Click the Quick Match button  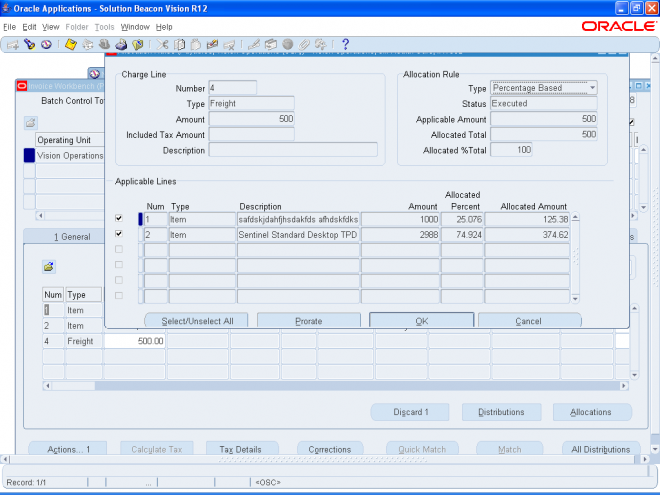click(x=422, y=449)
